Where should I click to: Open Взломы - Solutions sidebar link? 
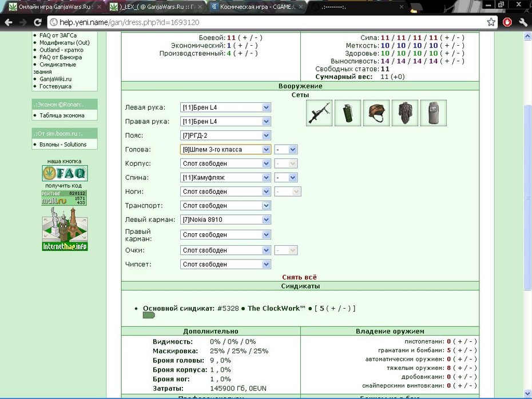click(63, 145)
